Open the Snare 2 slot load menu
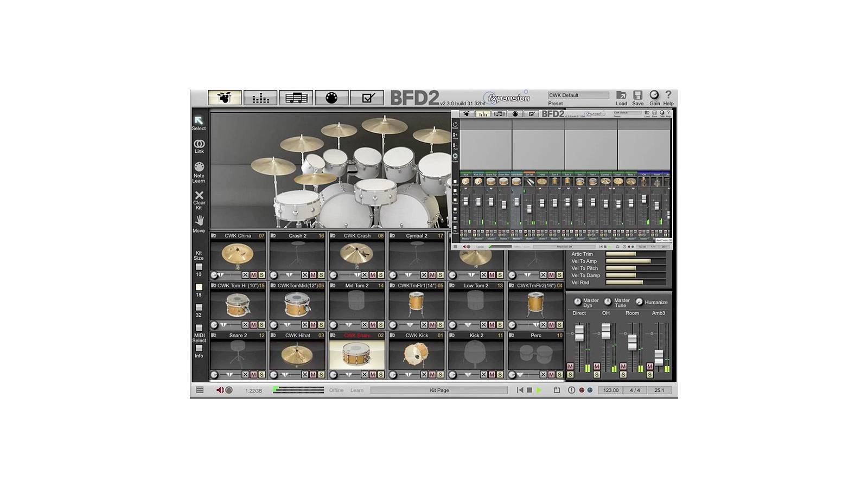The image size is (868, 488). coord(214,336)
